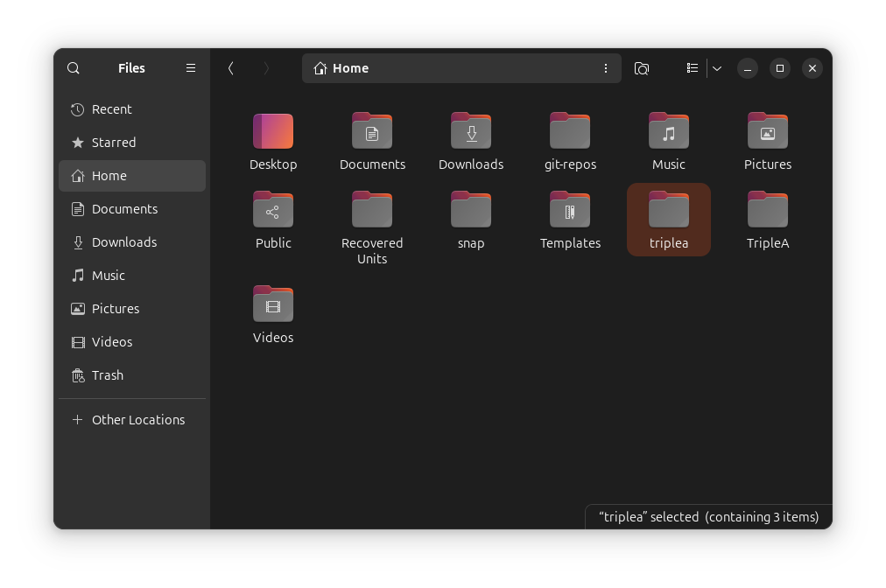The height and width of the screenshot is (588, 886).
Task: Select the Downloads folder icon
Action: point(471,130)
